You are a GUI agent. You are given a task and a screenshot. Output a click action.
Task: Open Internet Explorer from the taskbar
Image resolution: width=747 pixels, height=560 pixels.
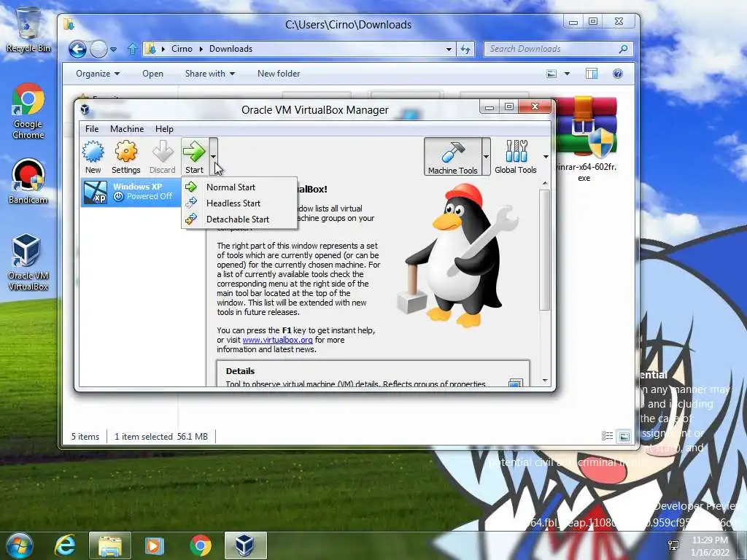point(65,546)
